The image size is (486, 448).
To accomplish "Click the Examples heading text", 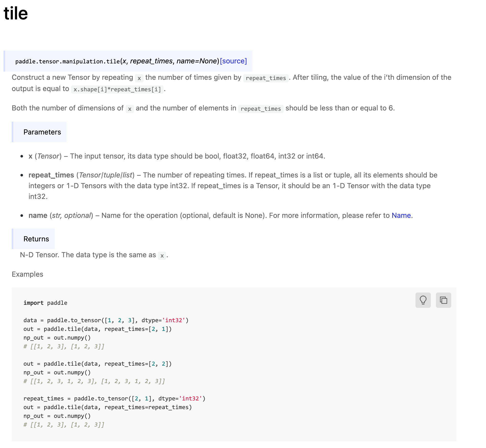I will 27,274.
